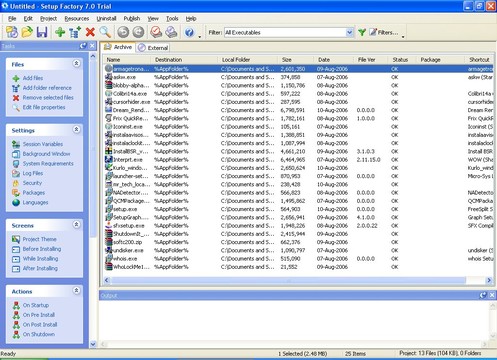The width and height of the screenshot is (497, 360).
Task: Click the green plus Add Files toolbar icon
Action: point(60,32)
